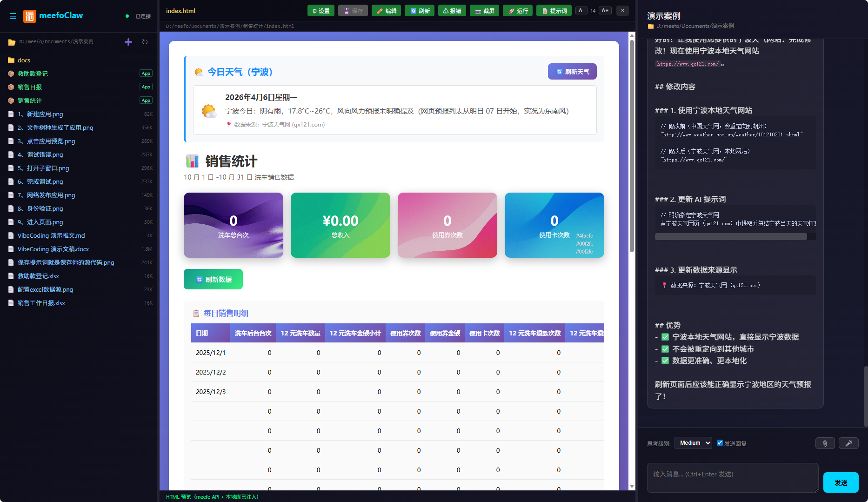Viewport: 868px width, 502px height.
Task: Select the index.html tab
Action: point(180,10)
